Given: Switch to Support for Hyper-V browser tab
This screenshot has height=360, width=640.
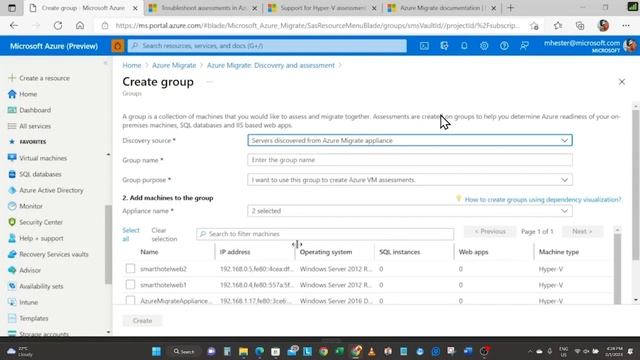Looking at the screenshot, I should coord(322,8).
